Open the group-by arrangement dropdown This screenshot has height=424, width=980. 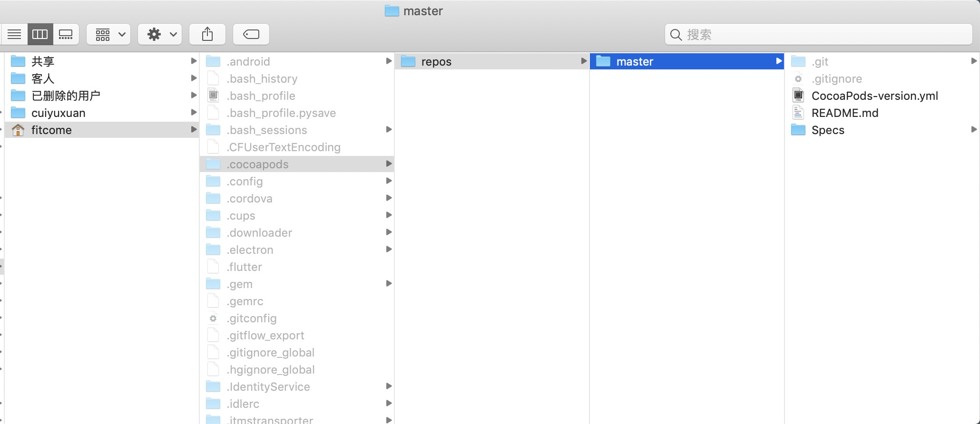coord(109,34)
